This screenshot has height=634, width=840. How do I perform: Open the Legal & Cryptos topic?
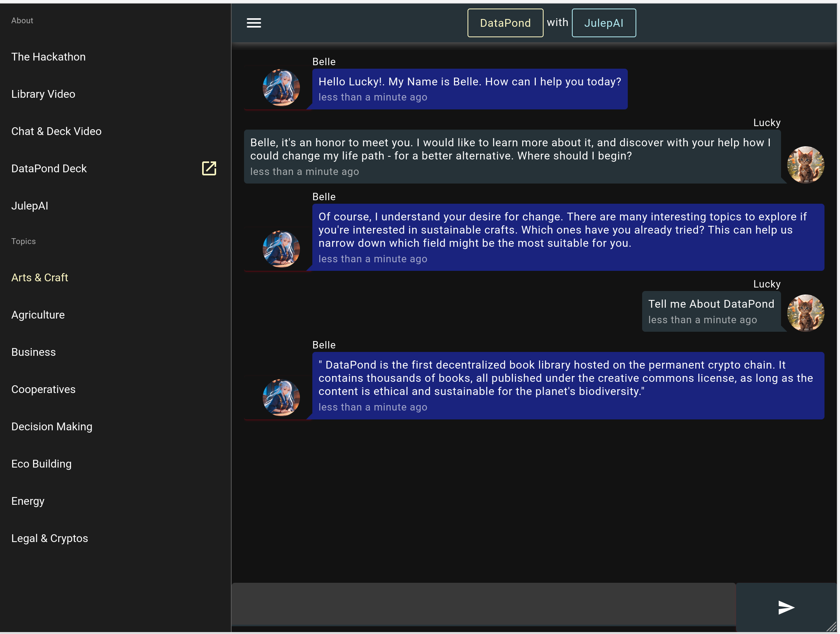(x=50, y=538)
